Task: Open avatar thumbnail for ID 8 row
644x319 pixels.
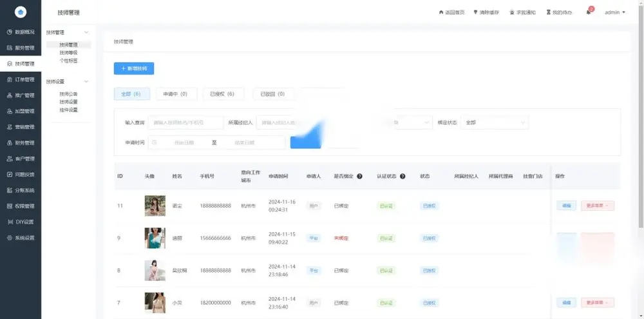Action: [x=155, y=271]
